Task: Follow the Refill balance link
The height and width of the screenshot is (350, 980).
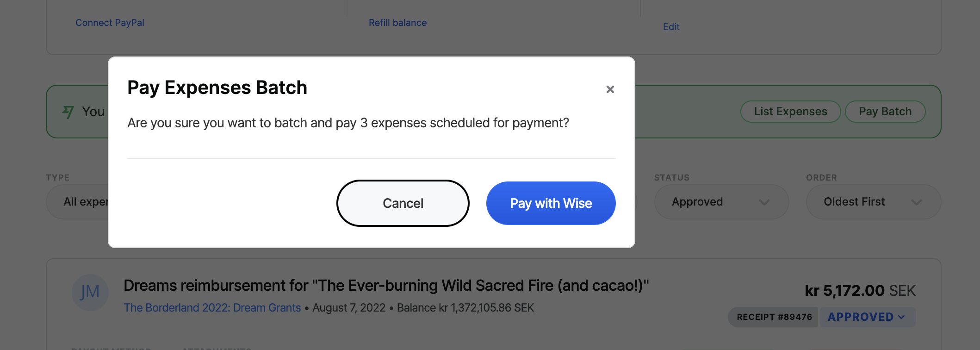Action: (397, 23)
